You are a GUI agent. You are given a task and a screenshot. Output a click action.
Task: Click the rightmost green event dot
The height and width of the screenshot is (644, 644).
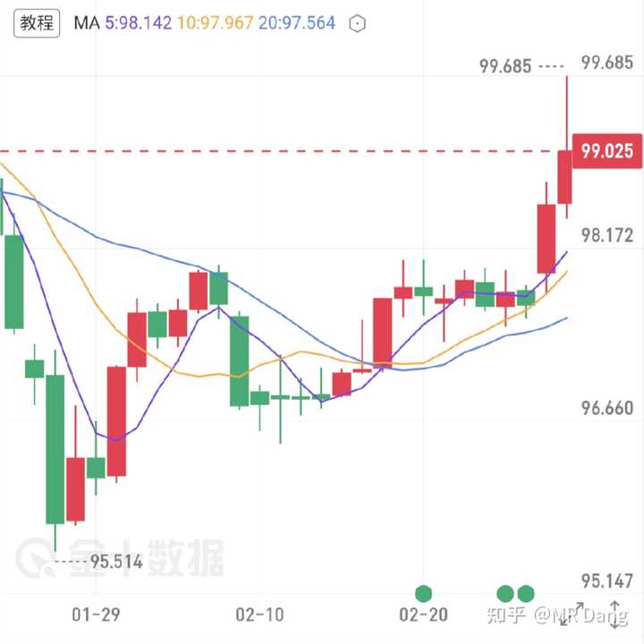526,593
